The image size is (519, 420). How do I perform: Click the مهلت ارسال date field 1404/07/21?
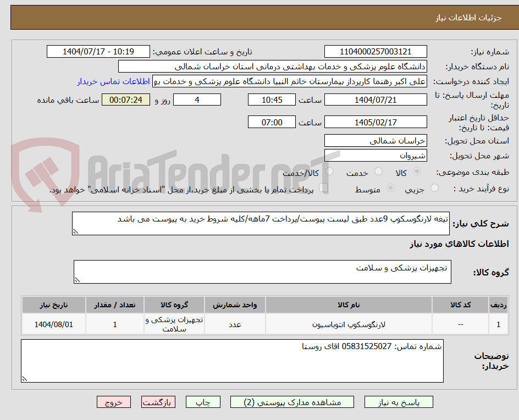click(x=377, y=100)
